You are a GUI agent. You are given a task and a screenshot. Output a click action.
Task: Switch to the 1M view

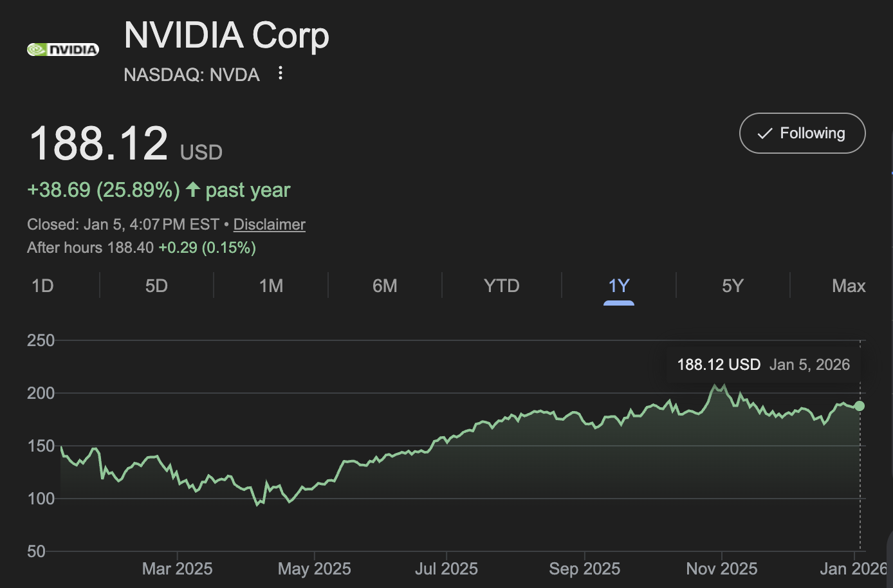pyautogui.click(x=271, y=285)
